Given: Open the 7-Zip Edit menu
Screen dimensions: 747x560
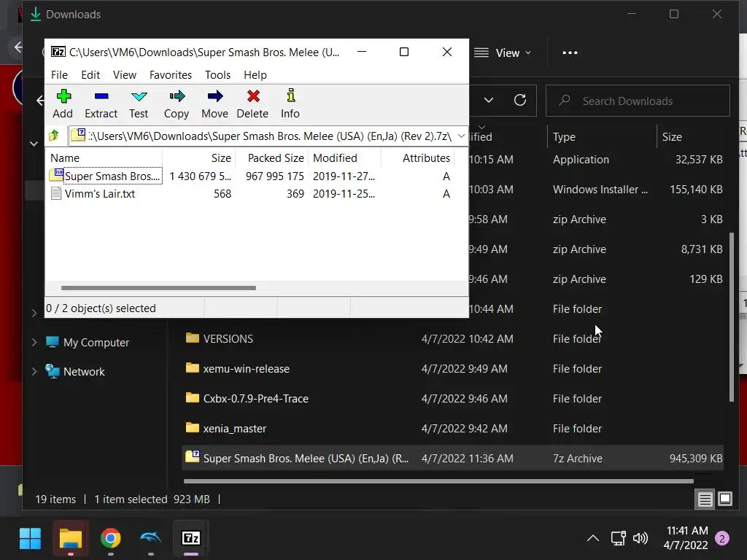Looking at the screenshot, I should pyautogui.click(x=90, y=75).
